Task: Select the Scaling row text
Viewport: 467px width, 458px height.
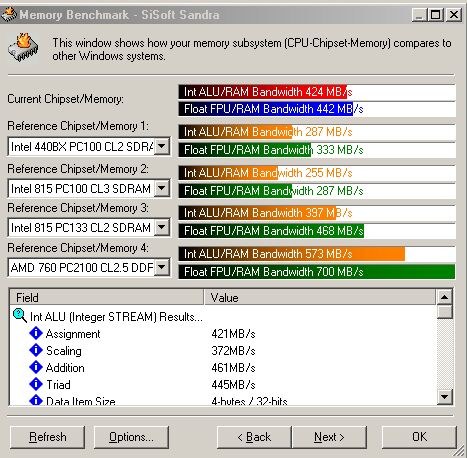Action: click(x=64, y=351)
